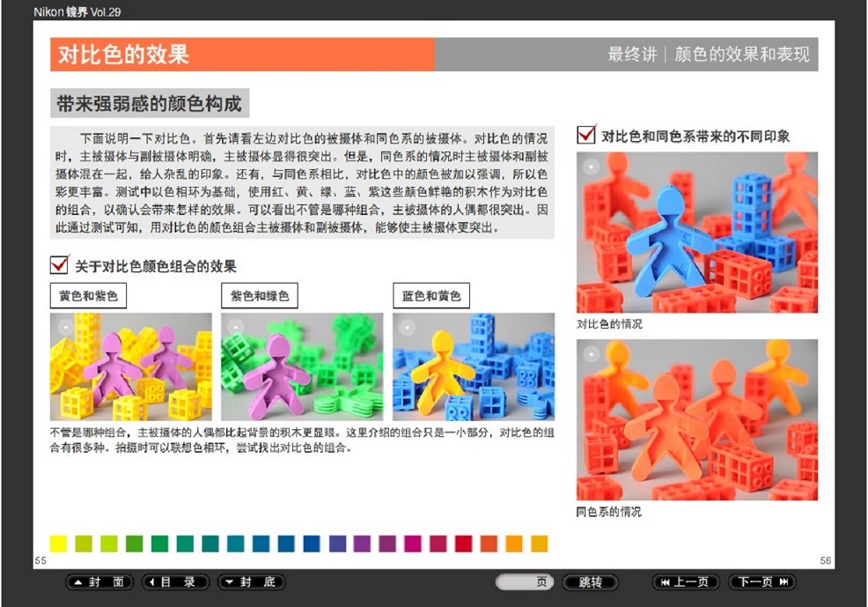868x607 pixels.
Task: Click the red swatch in color strip
Action: tap(464, 544)
